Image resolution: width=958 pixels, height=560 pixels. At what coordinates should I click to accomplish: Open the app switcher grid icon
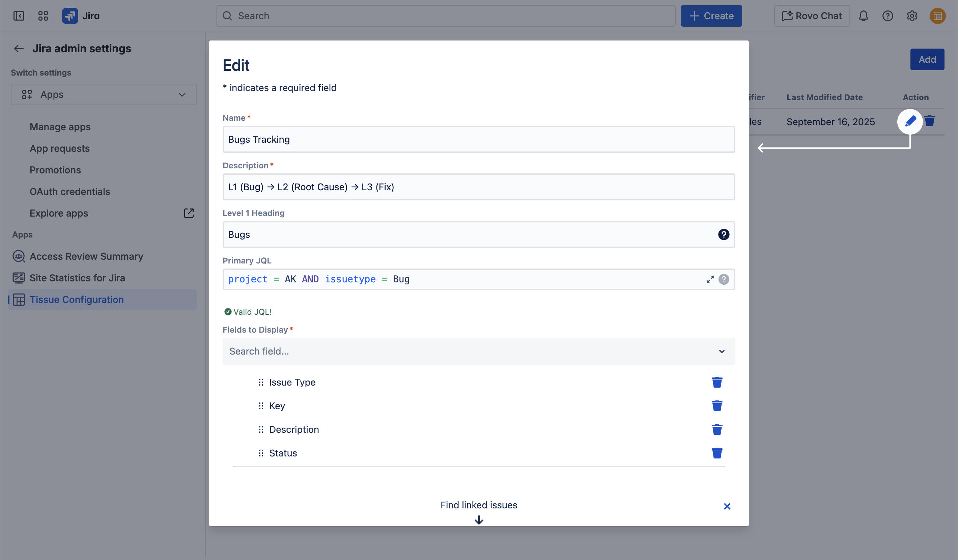tap(43, 16)
